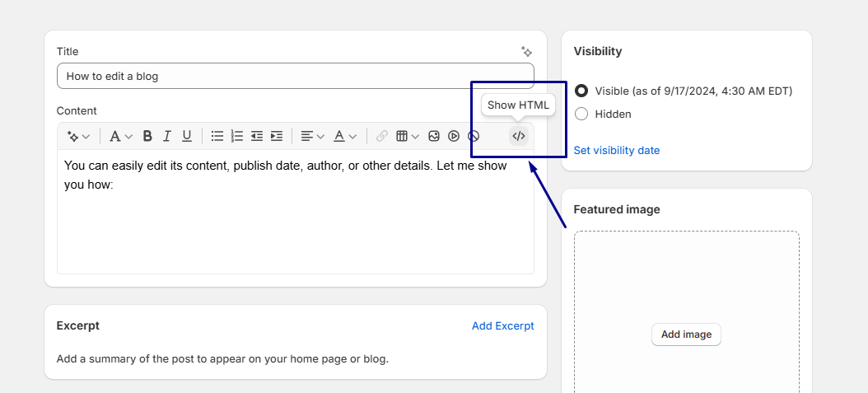This screenshot has width=868, height=393.
Task: Increase indent with indent icon
Action: click(276, 136)
